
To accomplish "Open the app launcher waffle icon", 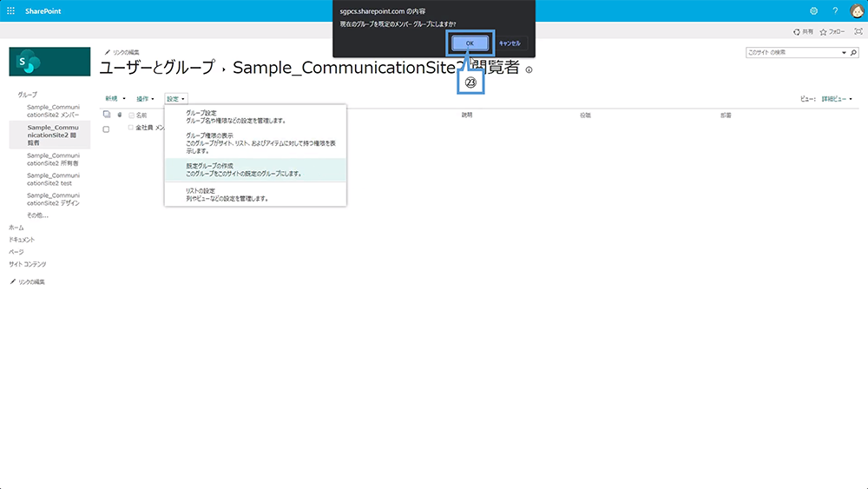I will (10, 10).
